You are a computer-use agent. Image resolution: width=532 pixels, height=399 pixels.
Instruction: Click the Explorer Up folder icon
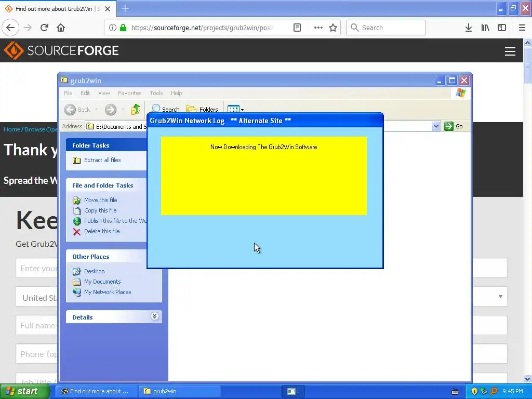tap(136, 109)
